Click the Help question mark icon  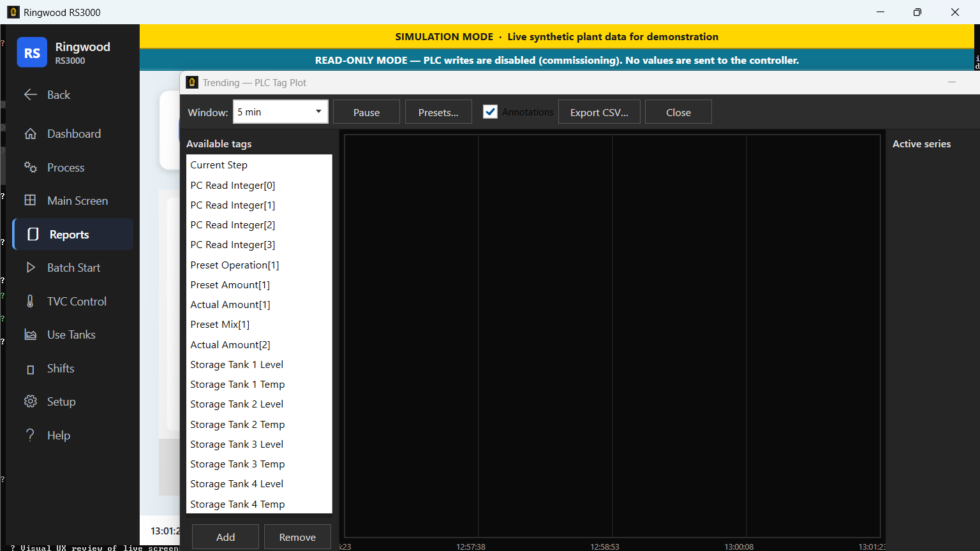tap(30, 435)
